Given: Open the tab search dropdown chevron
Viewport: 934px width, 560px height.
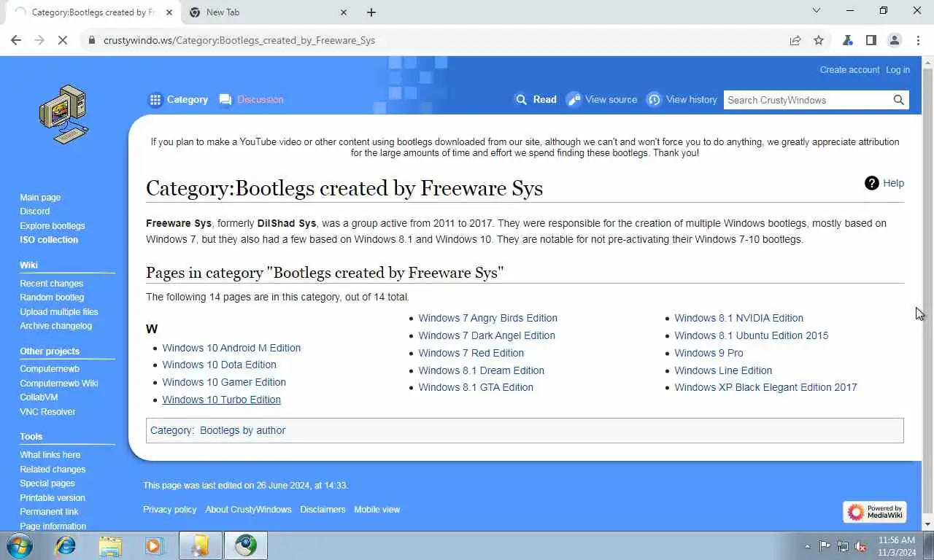Looking at the screenshot, I should [x=817, y=10].
